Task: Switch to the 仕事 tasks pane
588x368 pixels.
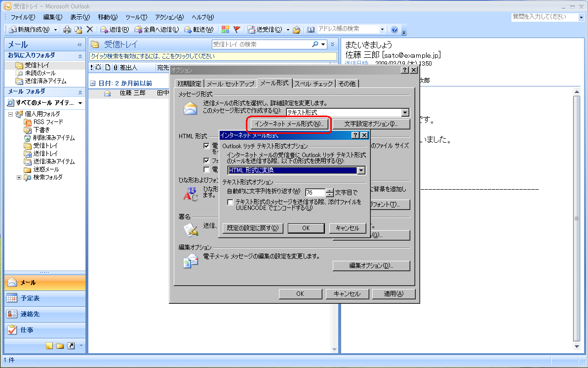Action: (45, 330)
